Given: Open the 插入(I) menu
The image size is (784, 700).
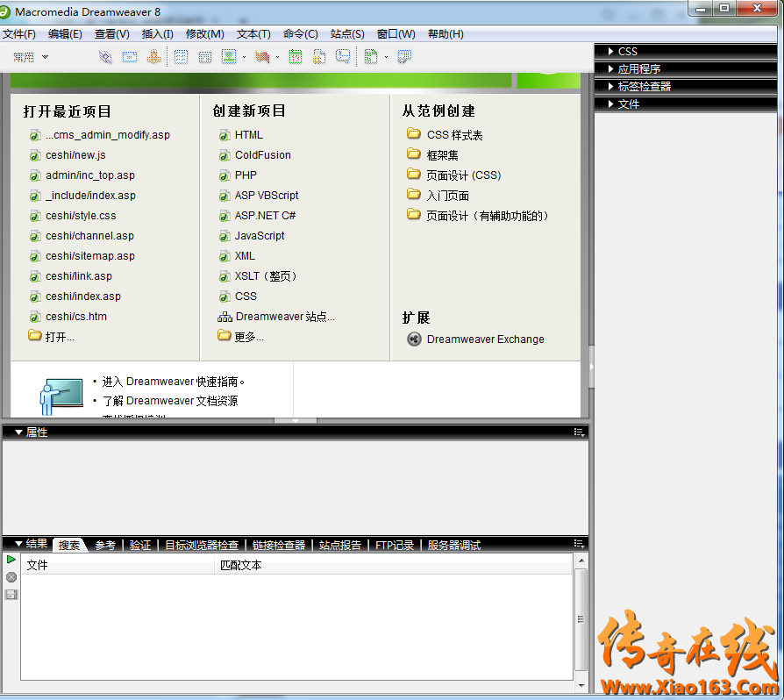Looking at the screenshot, I should click(x=158, y=34).
